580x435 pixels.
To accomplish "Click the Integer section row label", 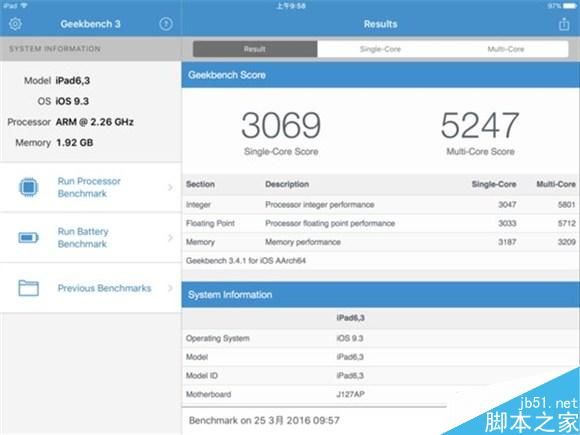I will tap(198, 205).
